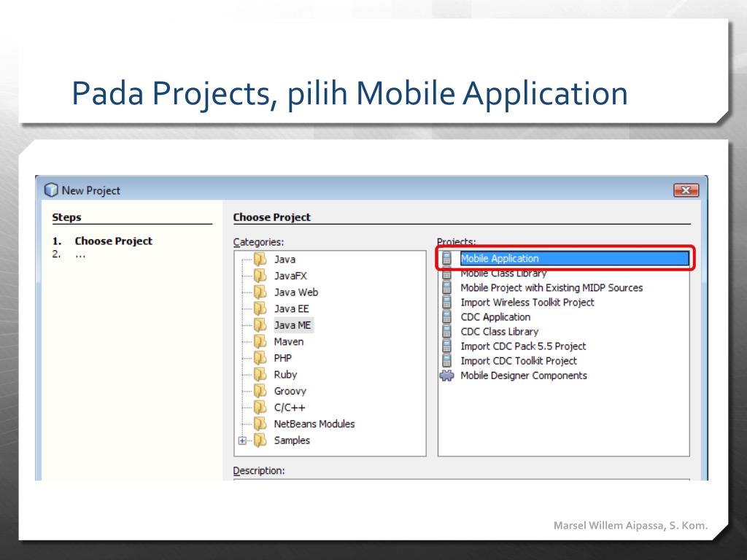747x560 pixels.
Task: Choose CDC Application project type
Action: [x=495, y=317]
